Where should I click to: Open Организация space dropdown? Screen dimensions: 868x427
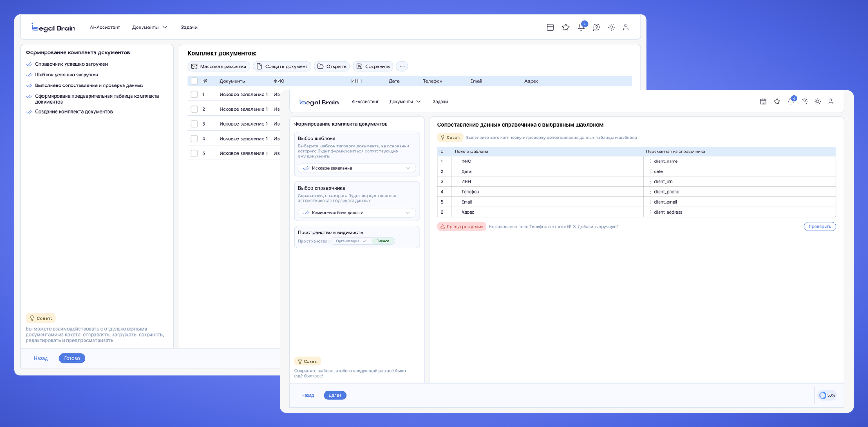(x=351, y=241)
